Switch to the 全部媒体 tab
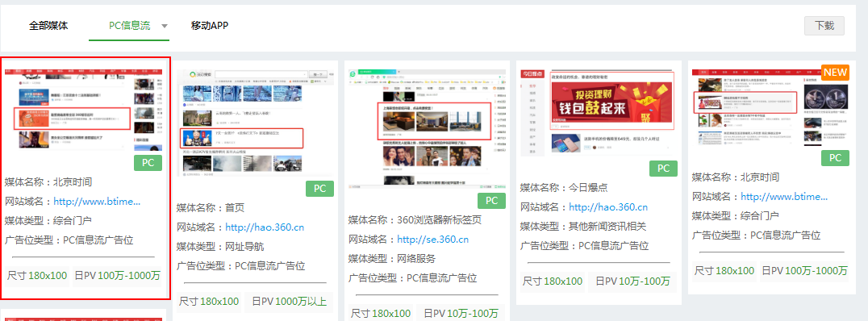Image resolution: width=868 pixels, height=321 pixels. click(48, 26)
